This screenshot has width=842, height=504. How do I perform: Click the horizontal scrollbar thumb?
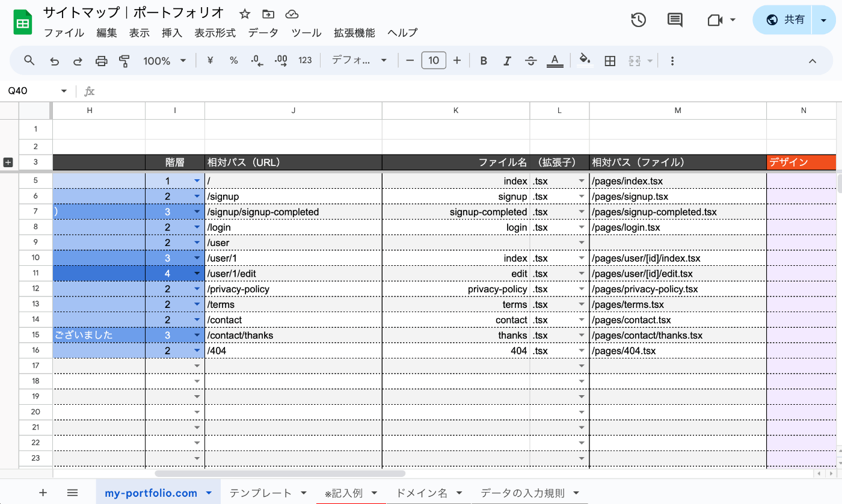(280, 474)
